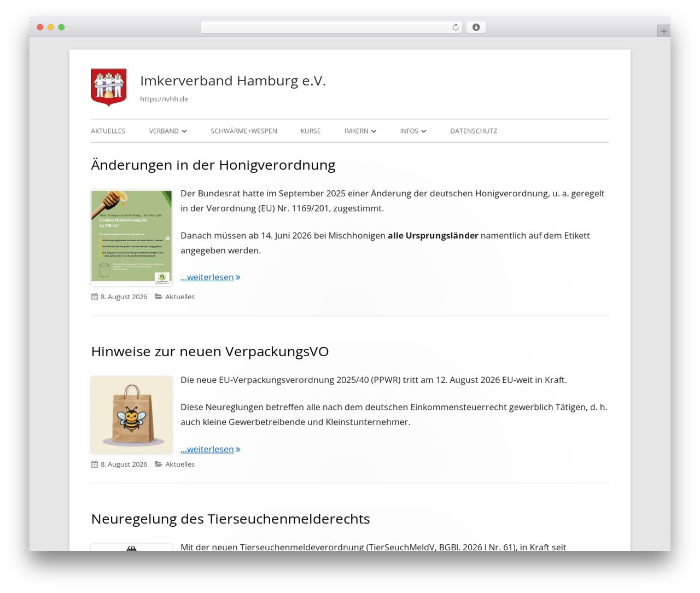Click date 8. August 2026 under VerpackungsVO
Screen dimensions: 700x593
(124, 464)
